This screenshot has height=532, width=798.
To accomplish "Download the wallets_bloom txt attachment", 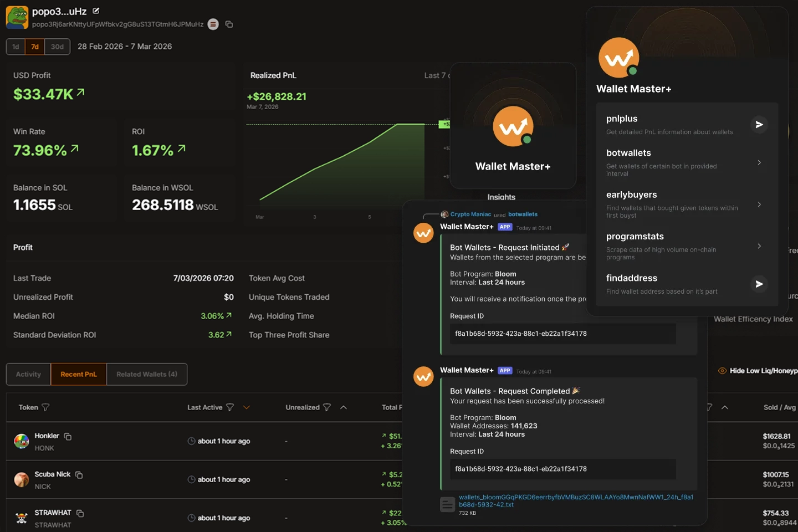I will pos(576,501).
